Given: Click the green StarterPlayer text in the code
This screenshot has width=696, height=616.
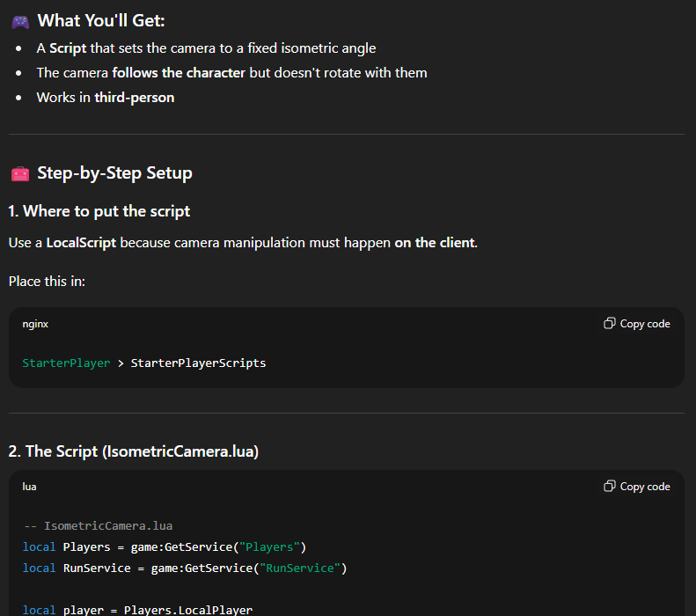Looking at the screenshot, I should tap(66, 363).
